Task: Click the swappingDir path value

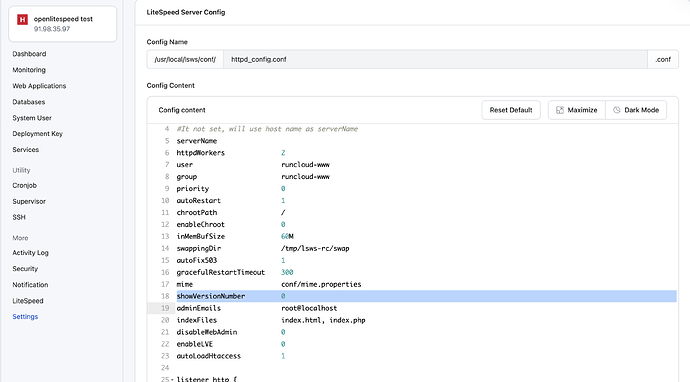Action: tap(315, 248)
